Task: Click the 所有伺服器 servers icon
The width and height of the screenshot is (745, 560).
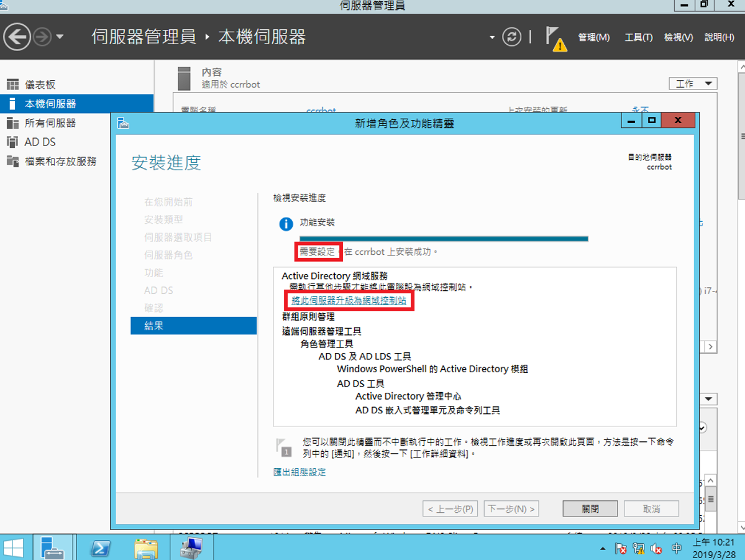Action: pyautogui.click(x=13, y=123)
